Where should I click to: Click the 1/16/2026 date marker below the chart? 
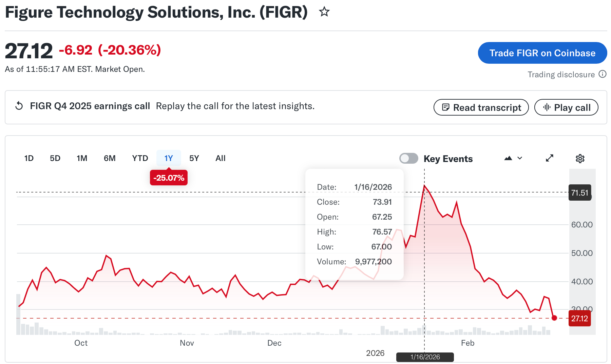424,357
